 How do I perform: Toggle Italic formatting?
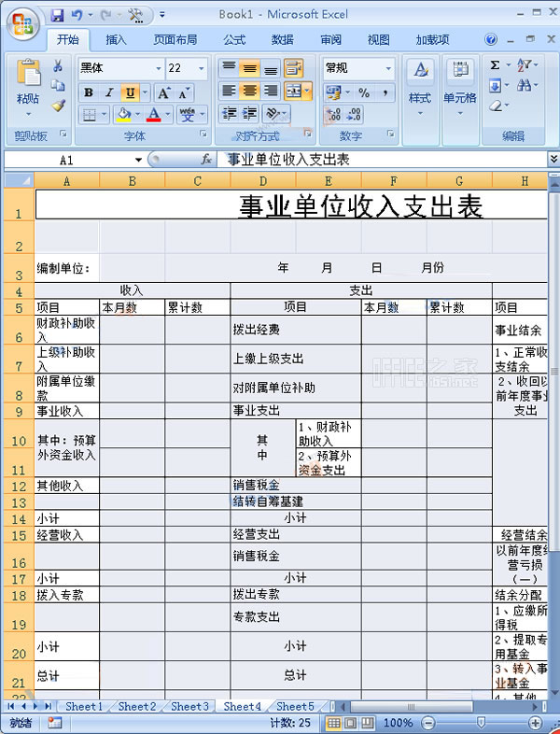pos(108,92)
